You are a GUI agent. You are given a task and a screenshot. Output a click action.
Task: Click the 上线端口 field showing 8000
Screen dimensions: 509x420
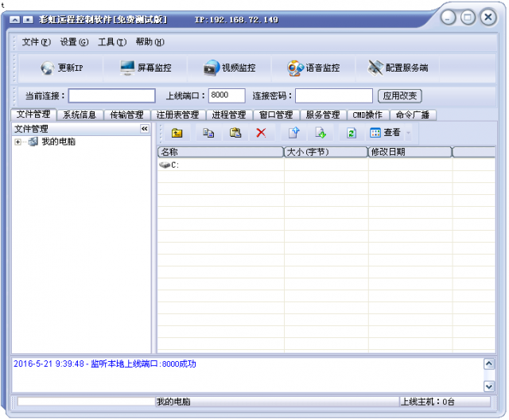(227, 96)
